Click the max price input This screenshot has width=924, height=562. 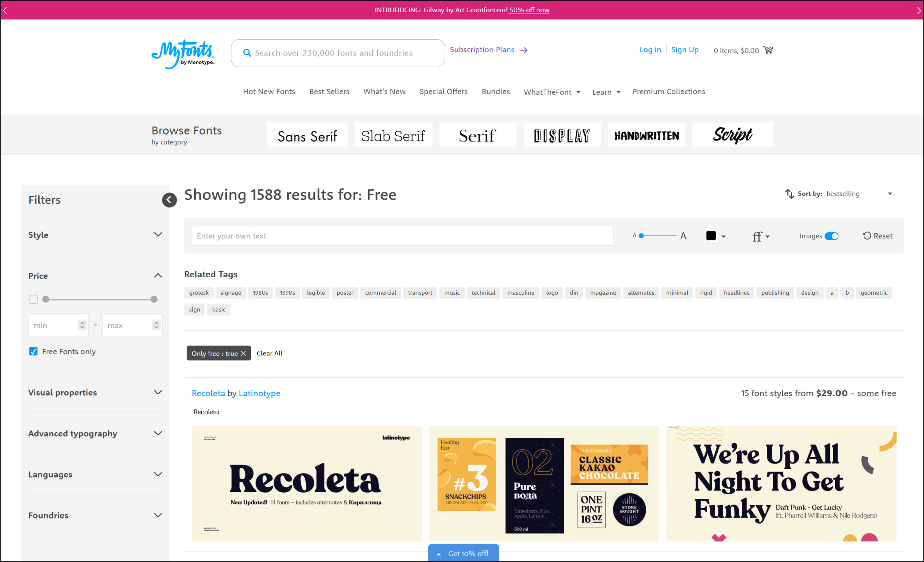(x=132, y=325)
